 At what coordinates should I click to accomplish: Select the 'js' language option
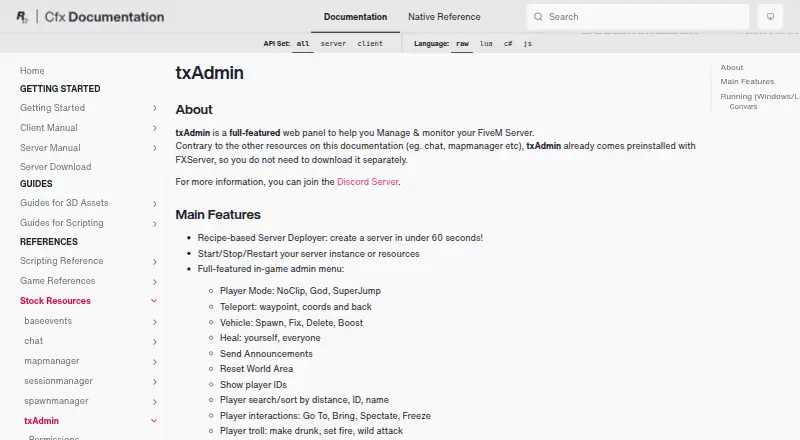(x=528, y=44)
